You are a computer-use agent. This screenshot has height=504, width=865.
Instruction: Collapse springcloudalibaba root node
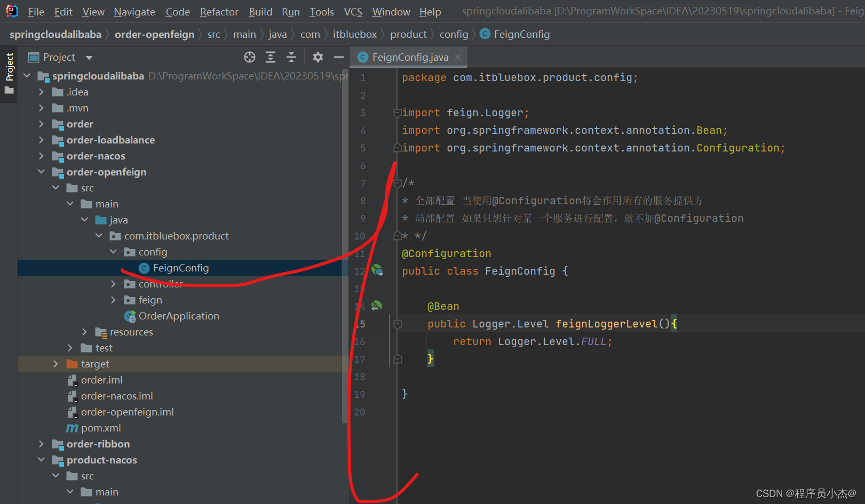coord(27,76)
